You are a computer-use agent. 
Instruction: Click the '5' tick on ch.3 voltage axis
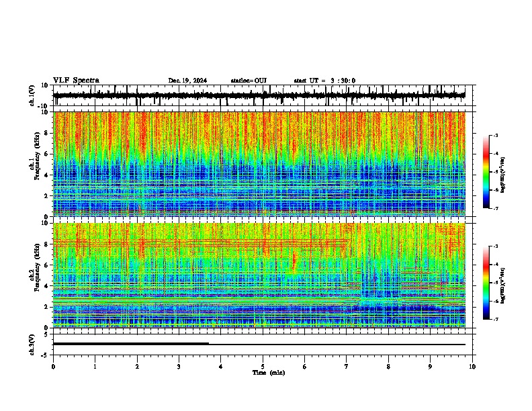tap(46, 334)
